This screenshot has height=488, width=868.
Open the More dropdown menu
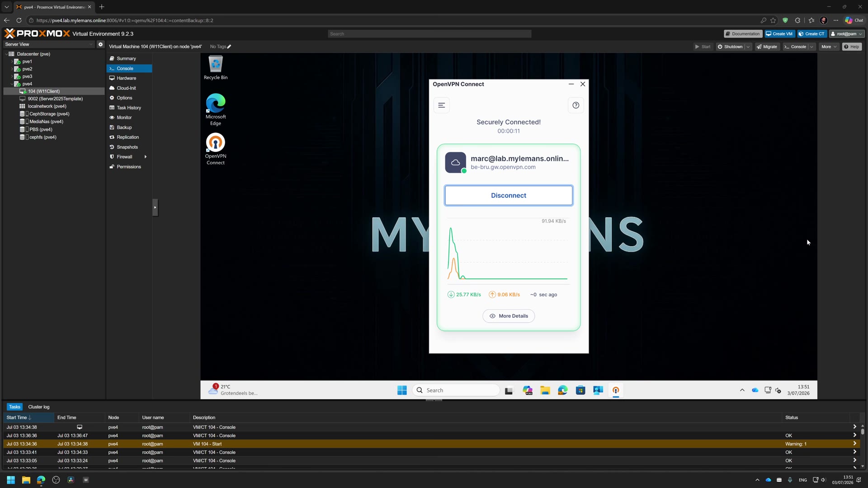coord(829,47)
